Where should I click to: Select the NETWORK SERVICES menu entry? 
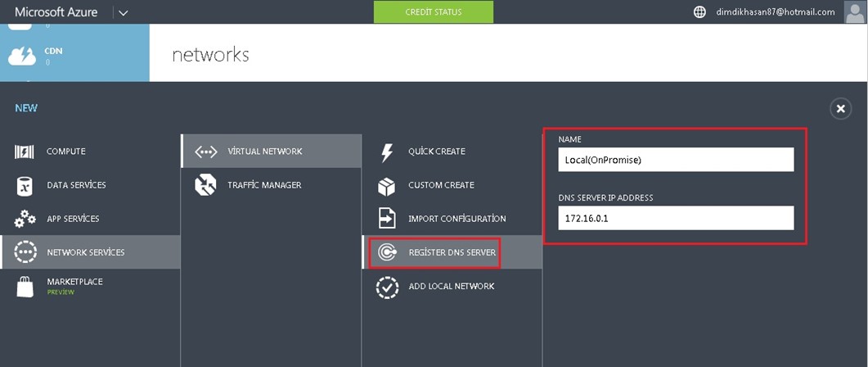tap(90, 252)
